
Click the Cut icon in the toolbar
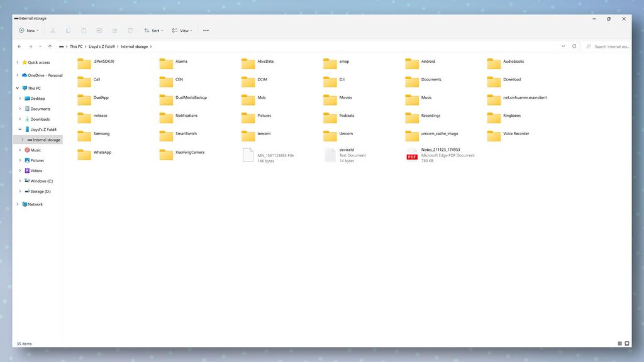[52, 30]
